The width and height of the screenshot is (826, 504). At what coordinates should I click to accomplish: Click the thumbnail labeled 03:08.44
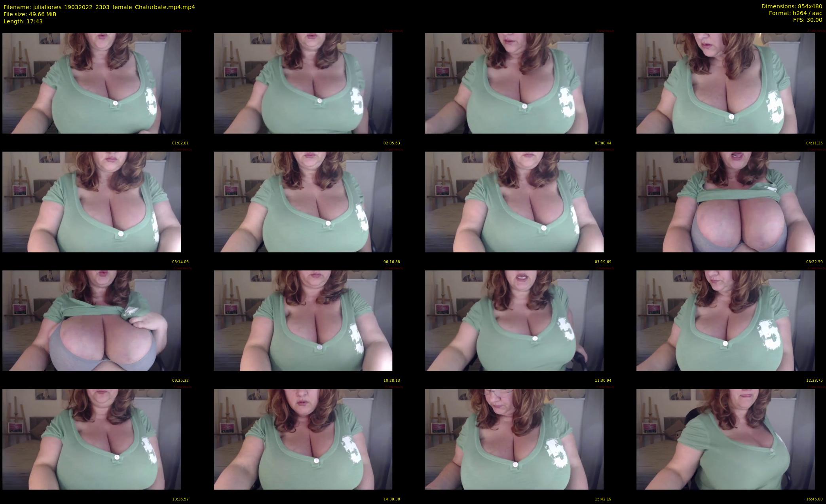514,83
